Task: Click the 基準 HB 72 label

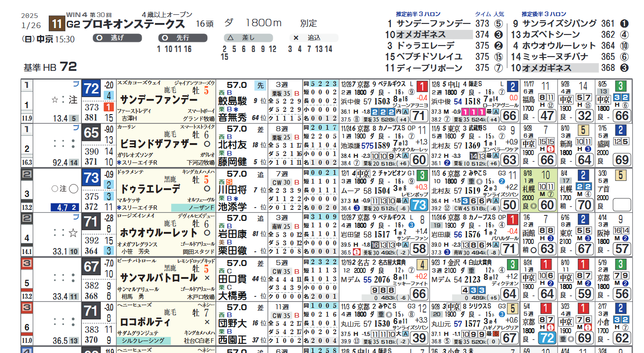Action: (50, 67)
